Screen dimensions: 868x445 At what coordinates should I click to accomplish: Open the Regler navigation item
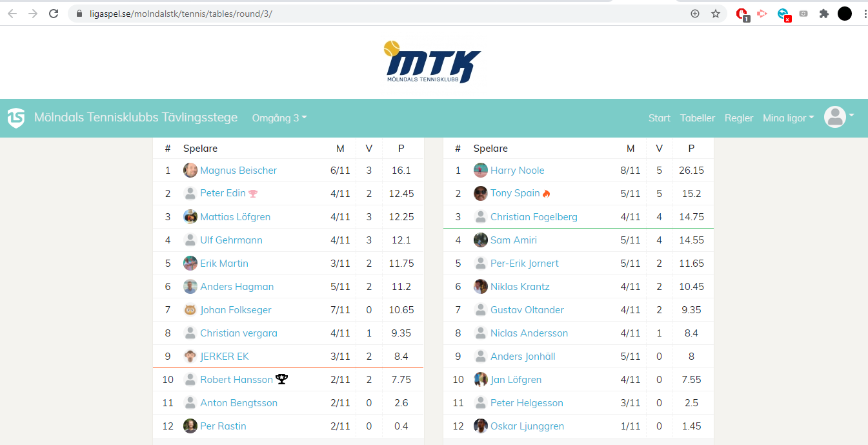tap(738, 118)
